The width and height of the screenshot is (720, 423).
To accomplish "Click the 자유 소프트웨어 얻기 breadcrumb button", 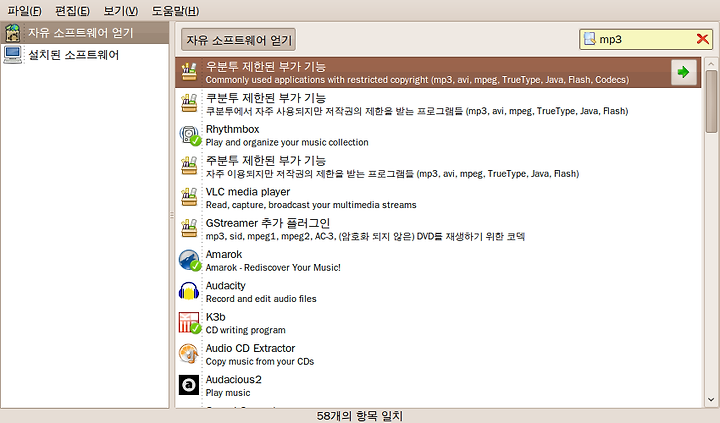I will click(238, 40).
